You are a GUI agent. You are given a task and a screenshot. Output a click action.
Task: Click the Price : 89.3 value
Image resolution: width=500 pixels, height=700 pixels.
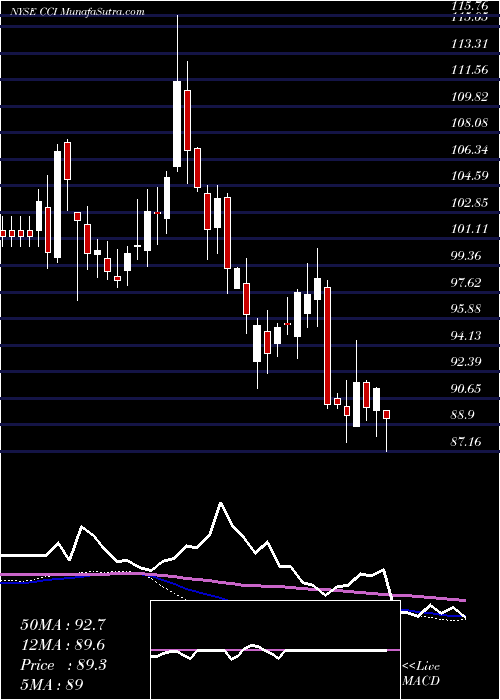click(63, 665)
